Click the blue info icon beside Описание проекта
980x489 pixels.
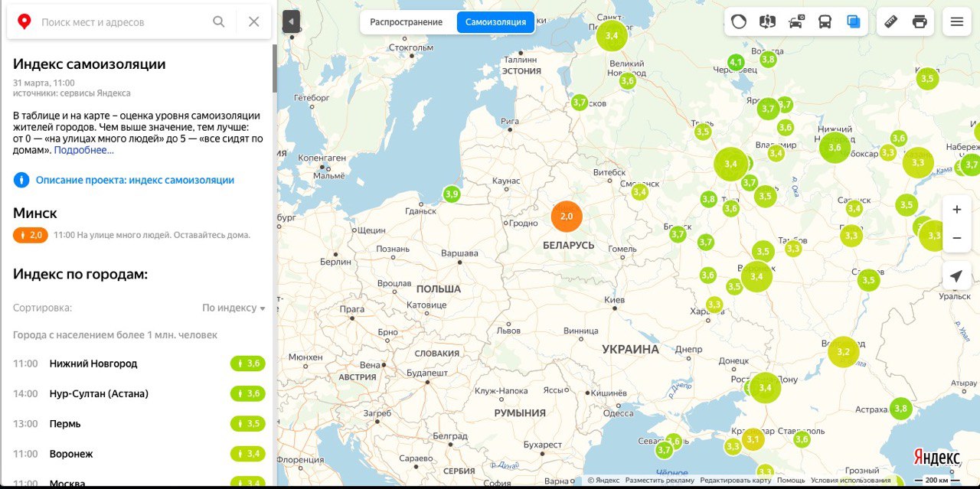pyautogui.click(x=21, y=180)
